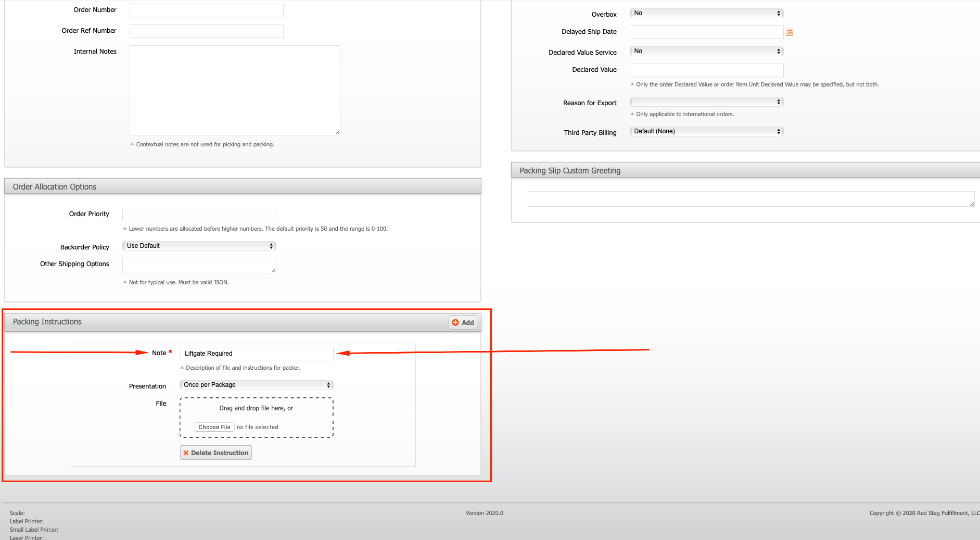Open the Backorder Policy dropdown

199,246
